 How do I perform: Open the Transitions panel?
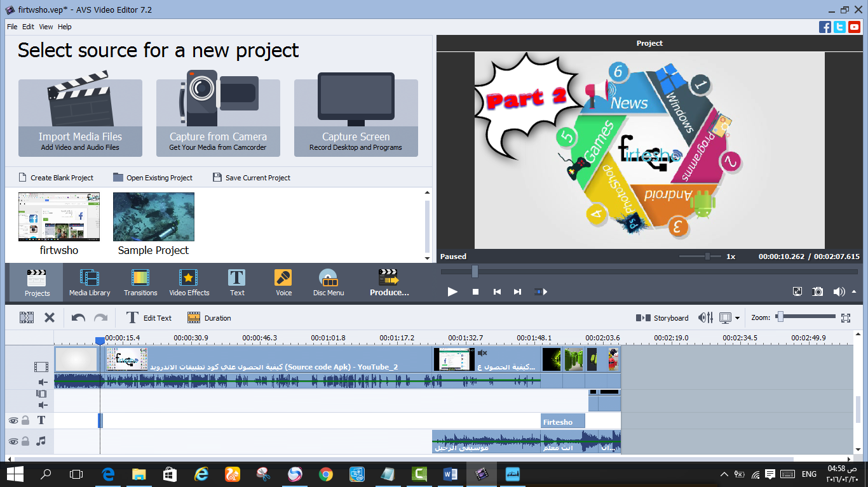click(x=140, y=283)
